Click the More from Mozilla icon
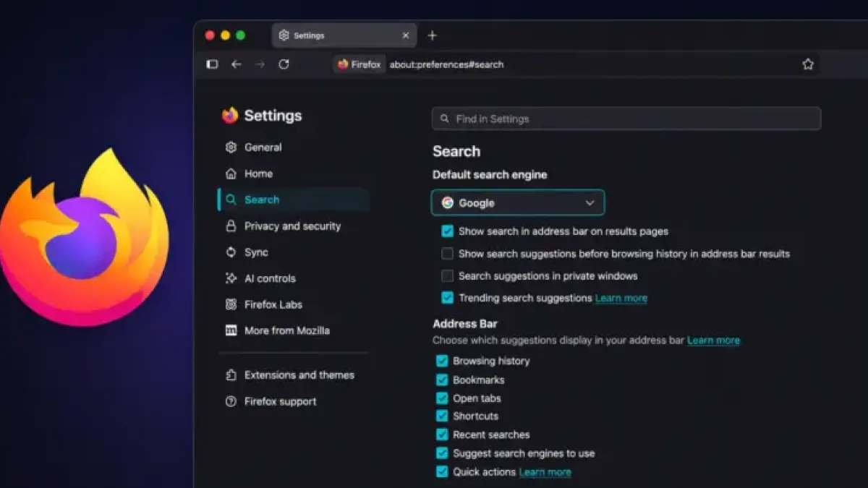 231,330
